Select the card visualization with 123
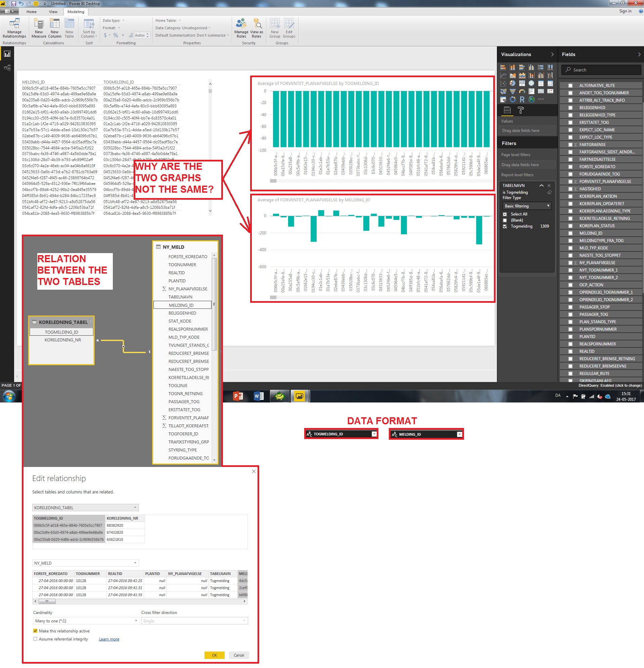644x668 pixels. (x=541, y=91)
